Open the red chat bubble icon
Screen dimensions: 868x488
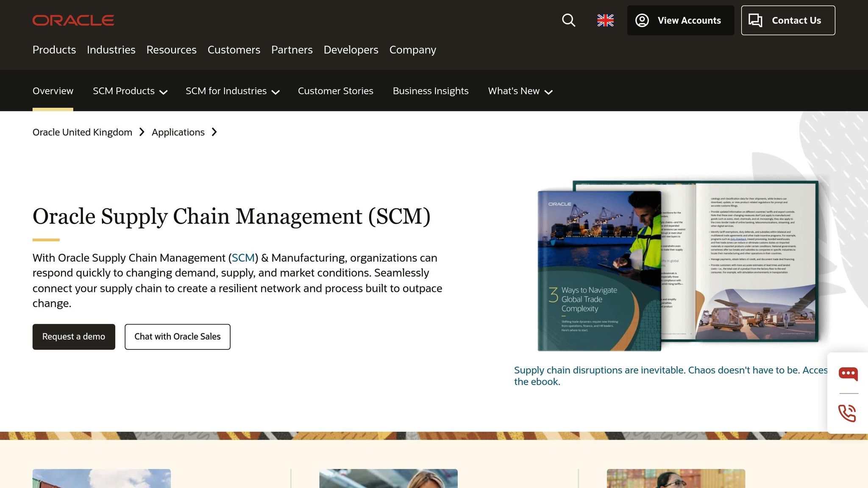tap(848, 374)
